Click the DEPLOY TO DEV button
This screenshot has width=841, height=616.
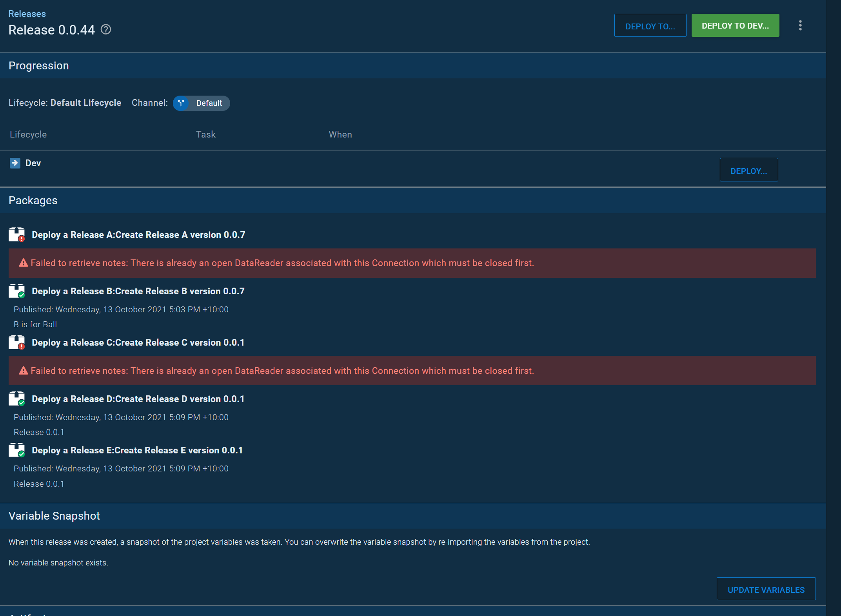[x=736, y=25]
